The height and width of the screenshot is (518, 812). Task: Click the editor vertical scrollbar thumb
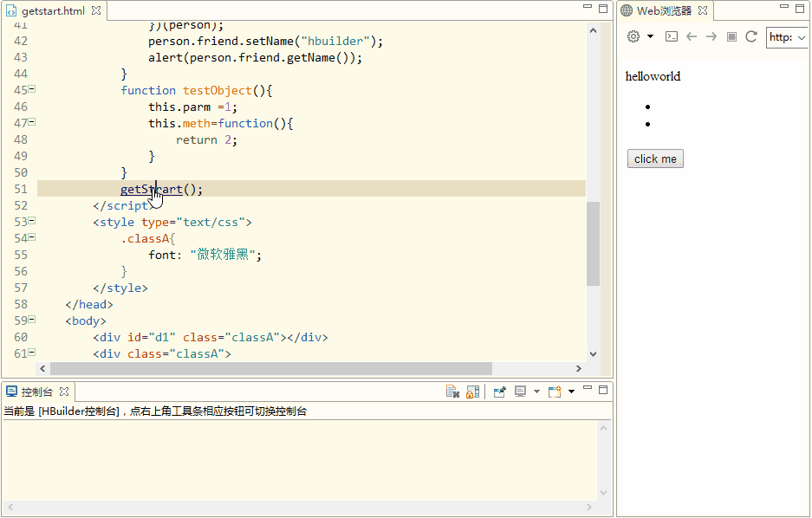(593, 243)
